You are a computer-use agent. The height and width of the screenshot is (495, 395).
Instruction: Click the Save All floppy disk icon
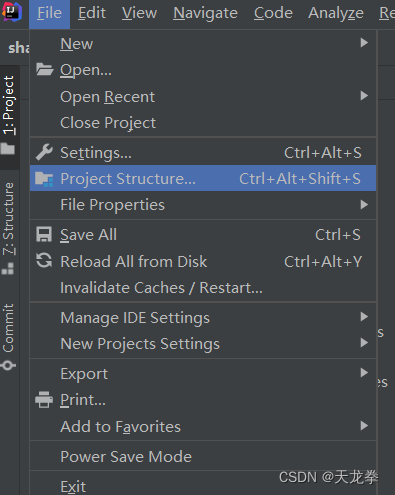[44, 234]
